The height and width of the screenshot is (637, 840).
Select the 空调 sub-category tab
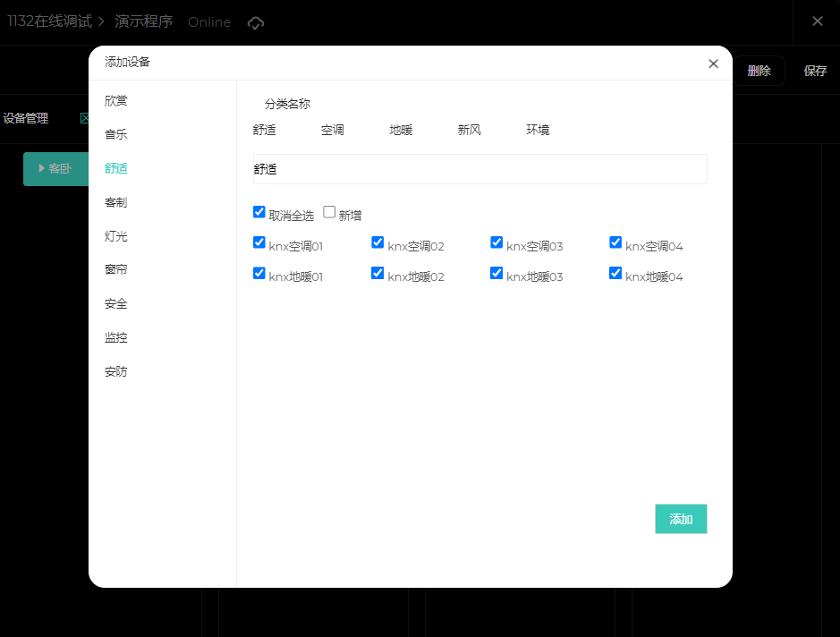pos(333,130)
